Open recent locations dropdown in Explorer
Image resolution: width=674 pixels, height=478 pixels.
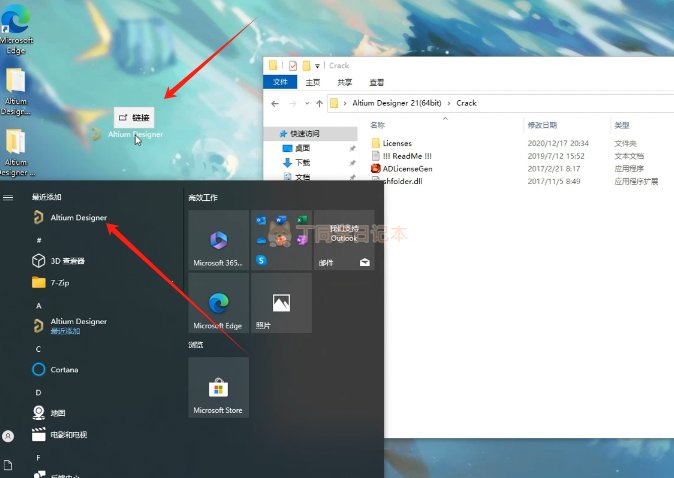point(307,104)
